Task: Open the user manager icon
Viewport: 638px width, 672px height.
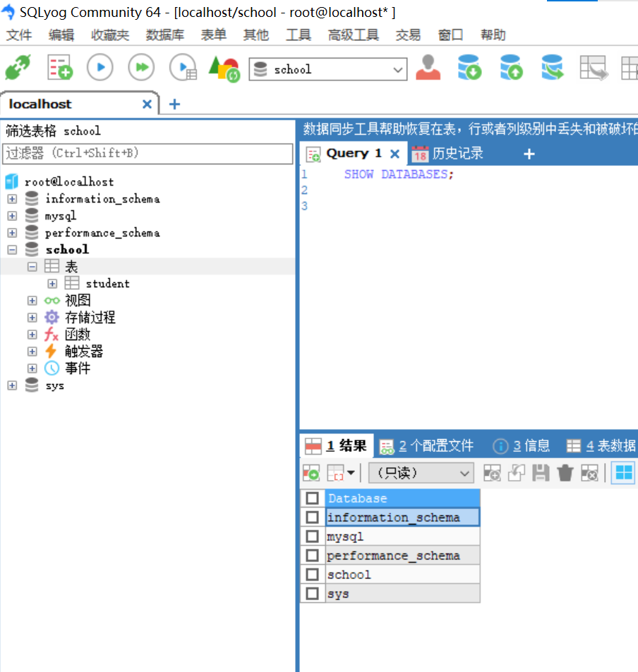Action: click(428, 67)
